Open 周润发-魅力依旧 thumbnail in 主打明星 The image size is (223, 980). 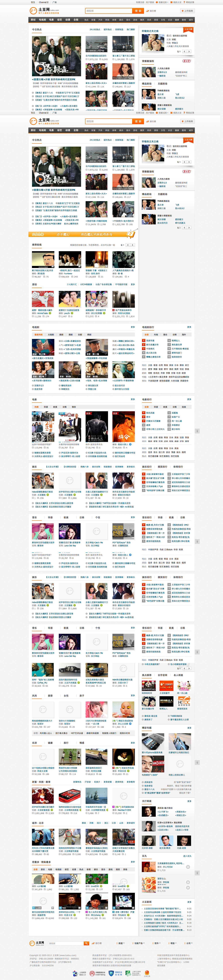pyautogui.click(x=149, y=811)
